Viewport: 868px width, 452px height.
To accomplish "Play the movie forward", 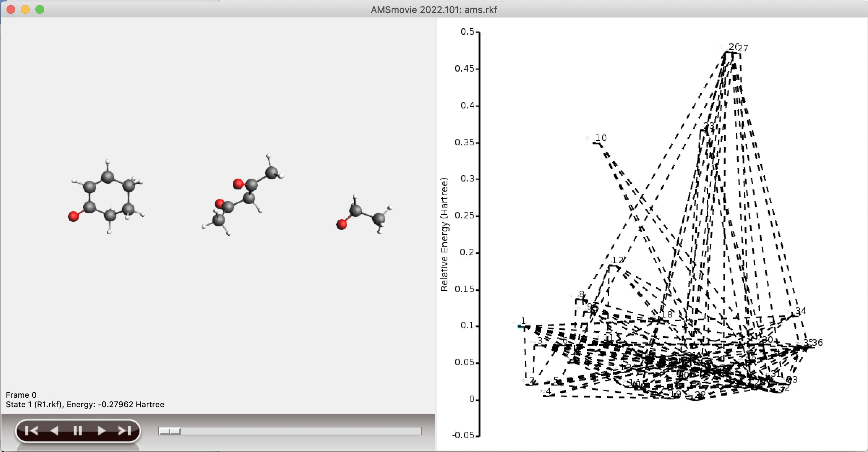I will pos(102,430).
